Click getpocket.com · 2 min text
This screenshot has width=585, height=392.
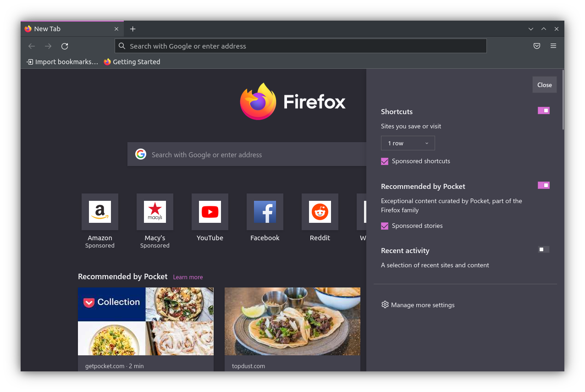(115, 366)
